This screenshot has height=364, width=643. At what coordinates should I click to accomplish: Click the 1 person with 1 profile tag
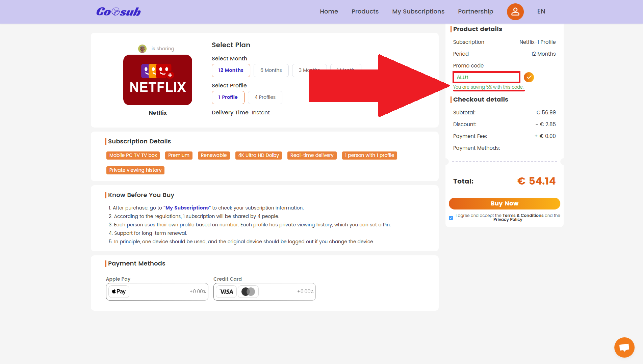[369, 156]
